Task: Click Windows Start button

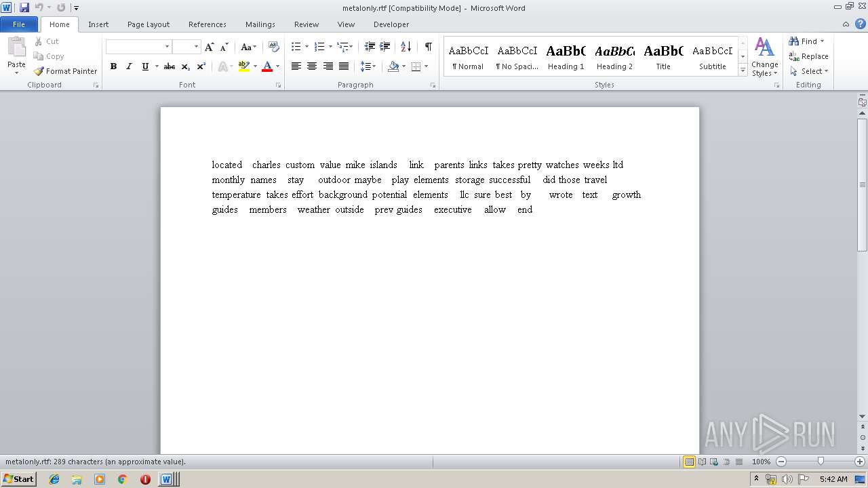Action: (19, 479)
